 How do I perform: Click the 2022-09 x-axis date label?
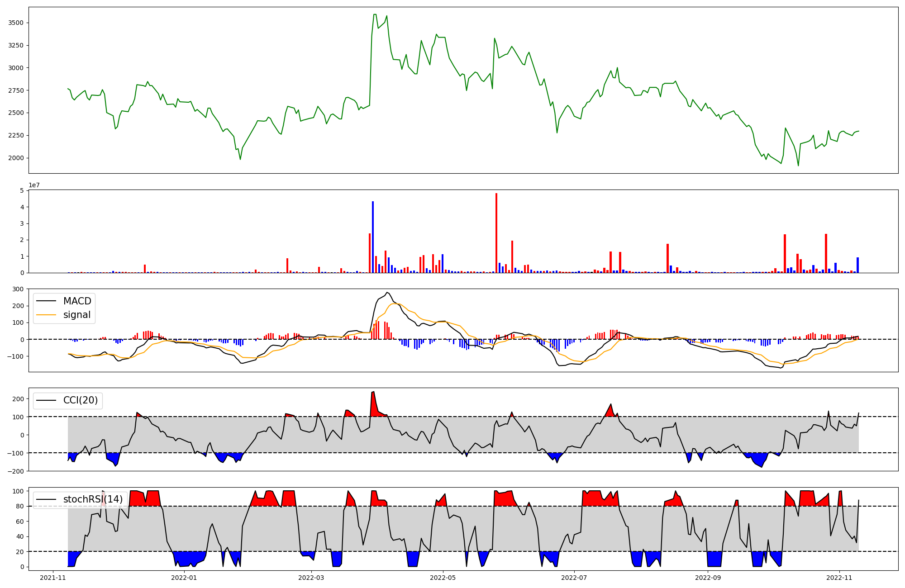[708, 578]
